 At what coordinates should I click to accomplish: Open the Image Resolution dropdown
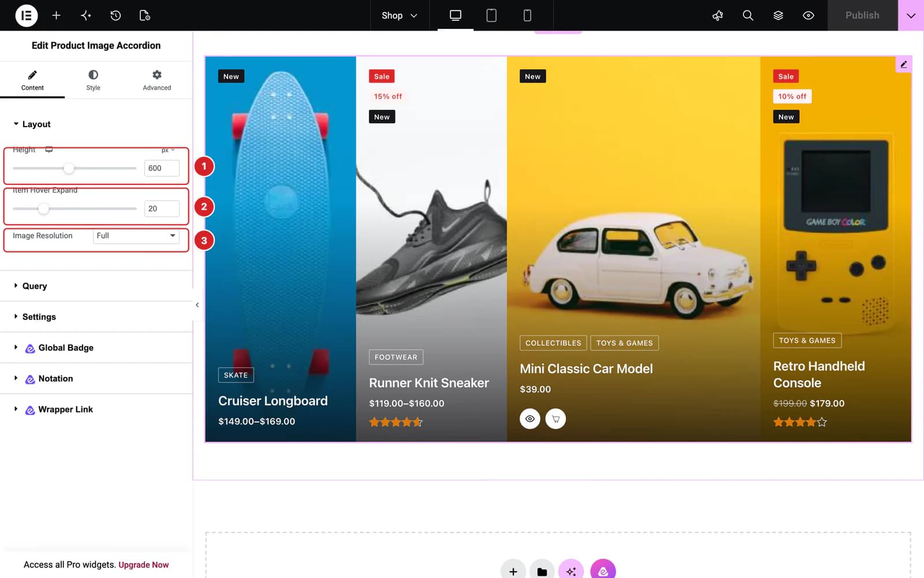click(x=136, y=236)
